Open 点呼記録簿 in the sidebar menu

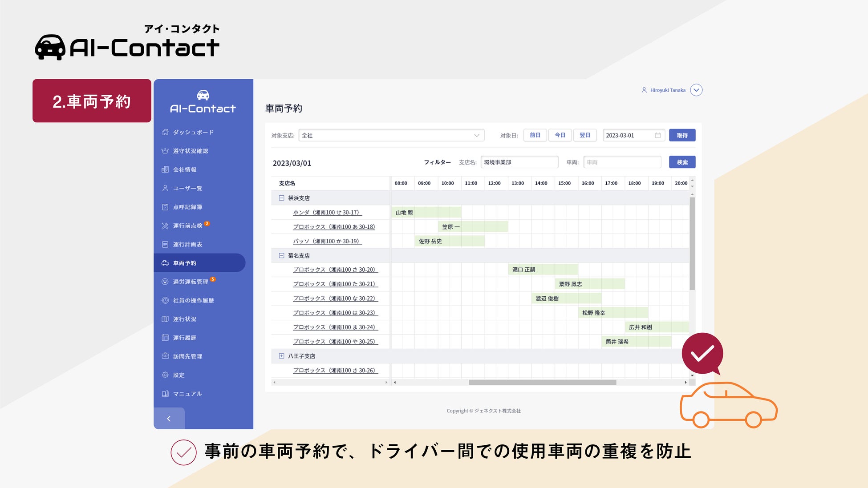tap(187, 207)
